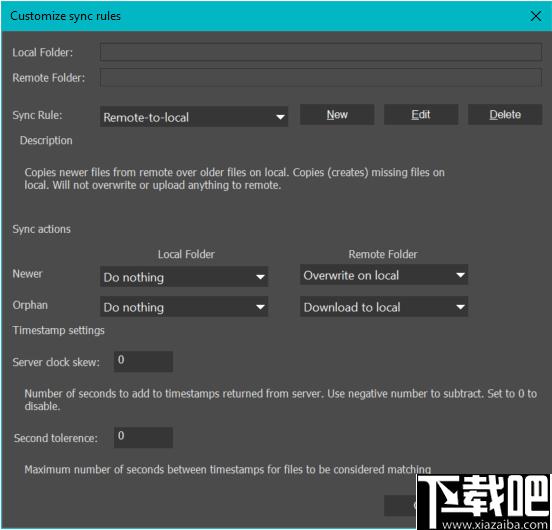Open the Download to local dropdown

tap(384, 307)
